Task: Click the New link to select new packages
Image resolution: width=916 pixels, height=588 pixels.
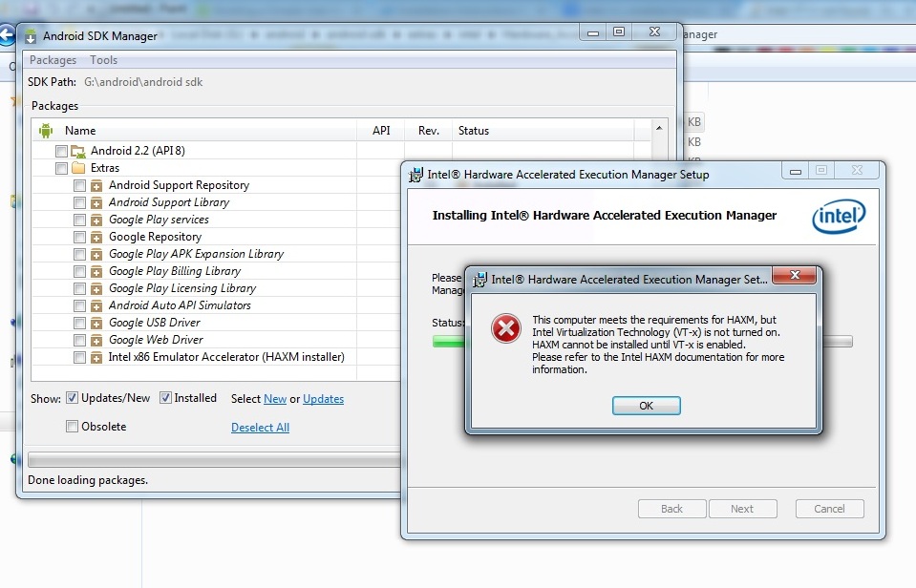Action: coord(275,399)
